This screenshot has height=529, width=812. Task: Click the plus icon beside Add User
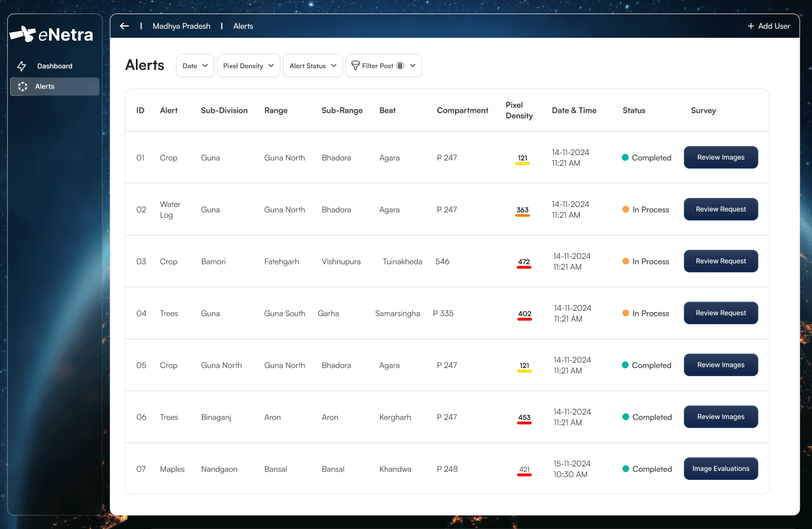point(751,26)
